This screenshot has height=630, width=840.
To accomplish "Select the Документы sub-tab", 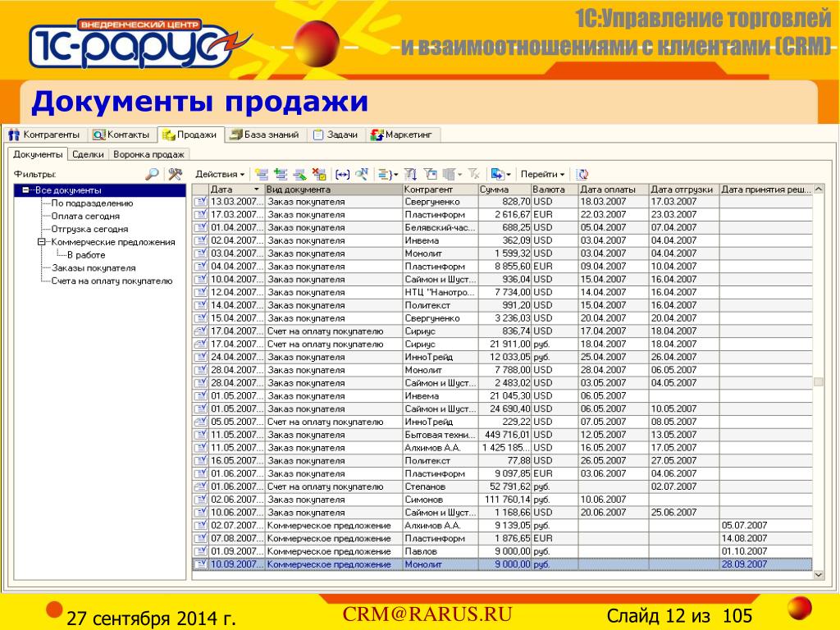I will tap(38, 154).
